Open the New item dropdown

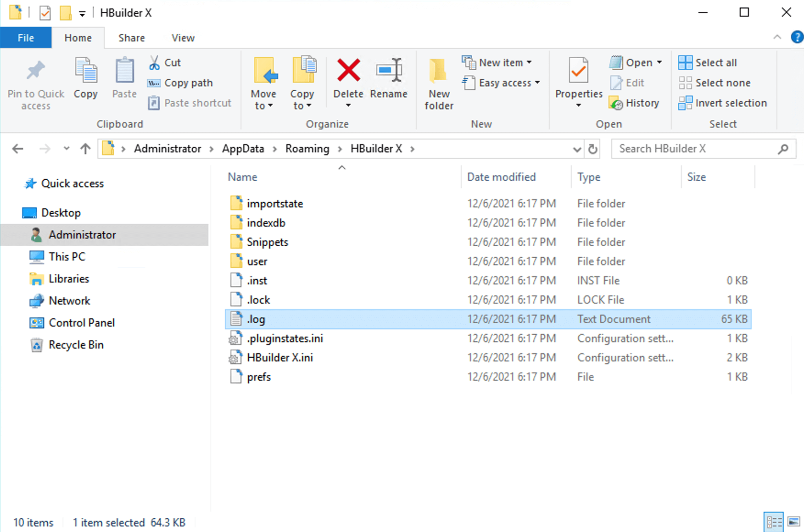(x=497, y=62)
